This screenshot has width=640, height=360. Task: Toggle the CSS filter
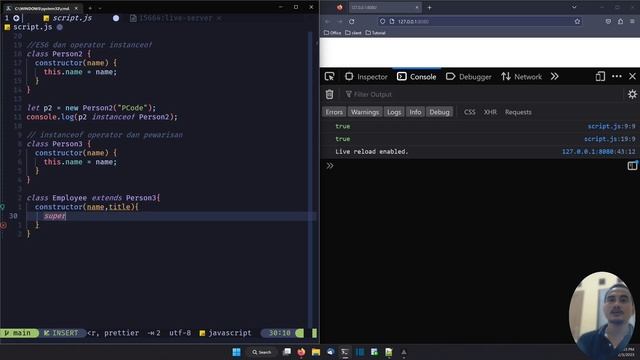[469, 112]
